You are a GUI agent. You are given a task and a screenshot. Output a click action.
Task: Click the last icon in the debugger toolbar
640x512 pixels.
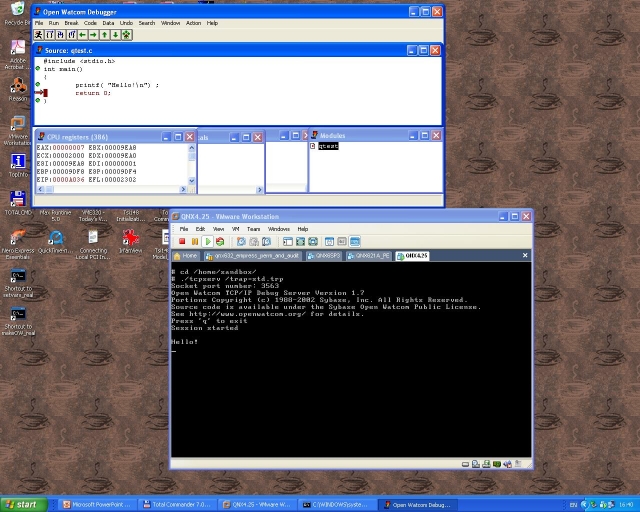127,35
